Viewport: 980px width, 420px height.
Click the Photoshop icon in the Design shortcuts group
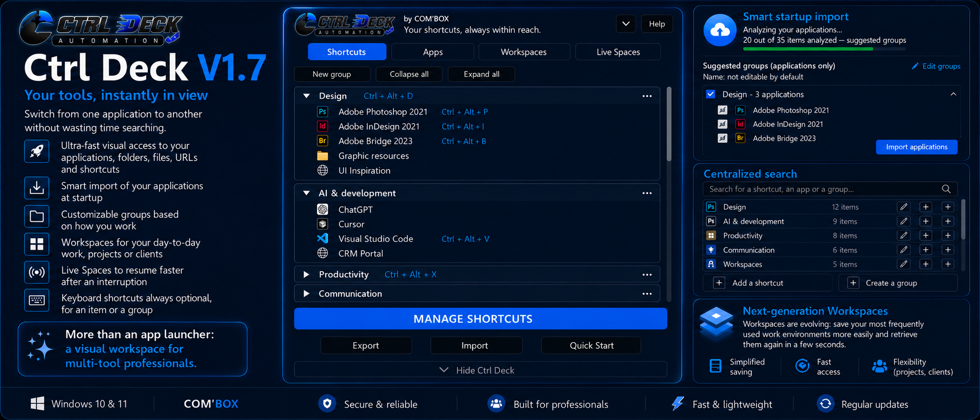pos(322,112)
